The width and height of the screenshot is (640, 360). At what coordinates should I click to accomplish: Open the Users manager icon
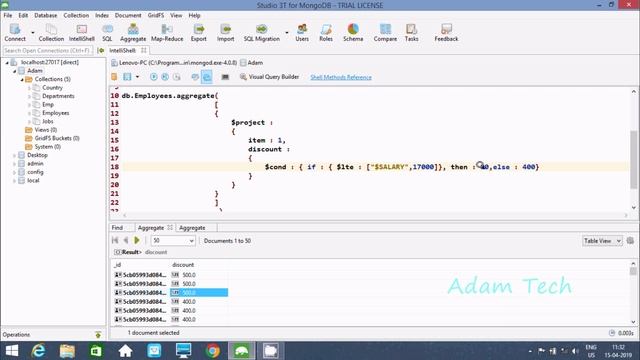[302, 33]
